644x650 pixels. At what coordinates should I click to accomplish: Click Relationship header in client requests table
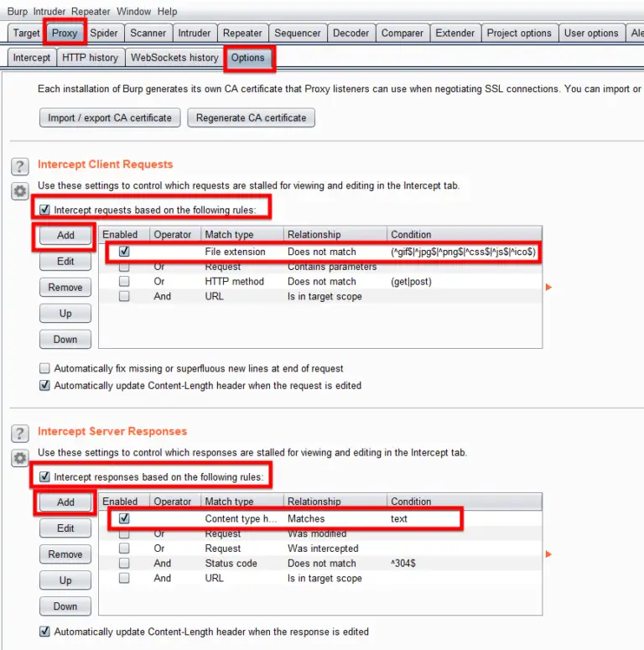[335, 234]
